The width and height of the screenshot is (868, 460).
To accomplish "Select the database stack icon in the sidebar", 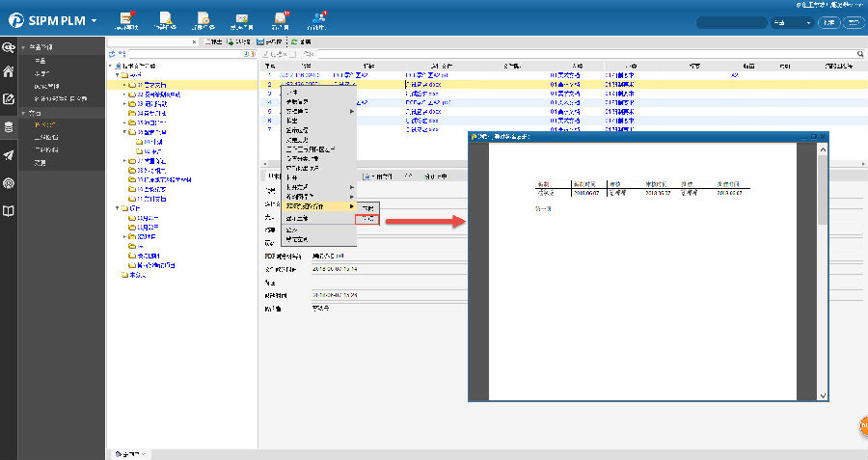I will tap(9, 126).
